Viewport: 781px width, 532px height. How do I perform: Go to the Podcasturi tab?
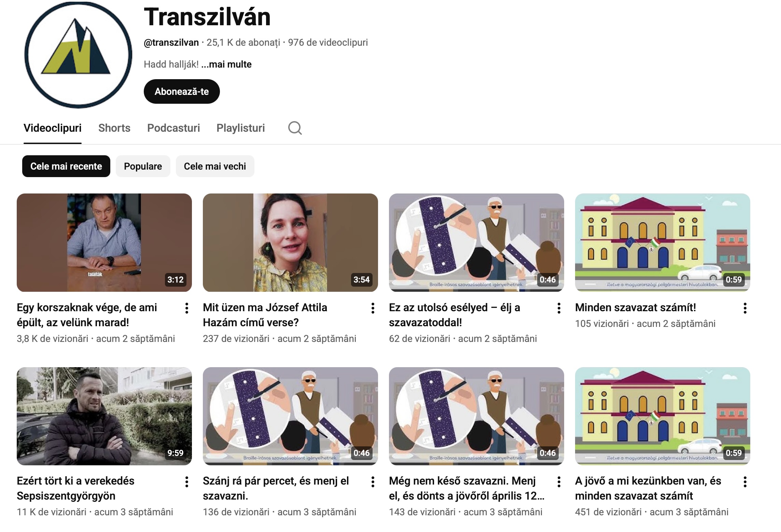[x=173, y=128]
